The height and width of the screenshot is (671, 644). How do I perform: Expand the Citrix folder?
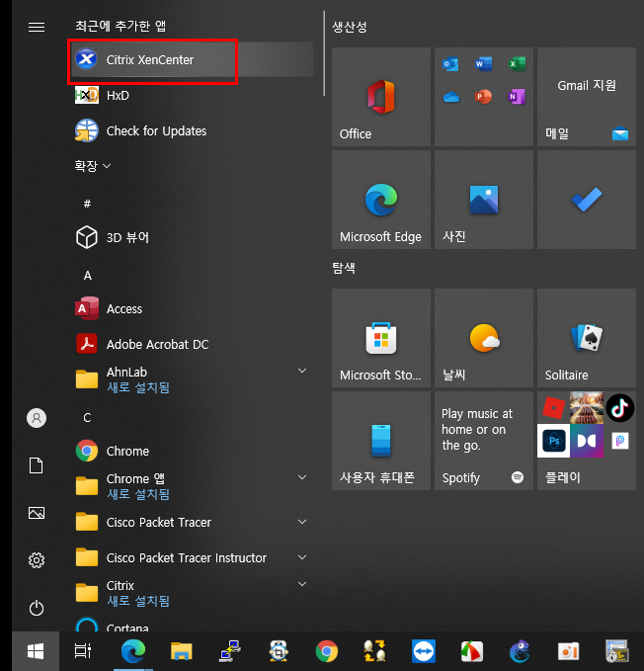[x=193, y=593]
